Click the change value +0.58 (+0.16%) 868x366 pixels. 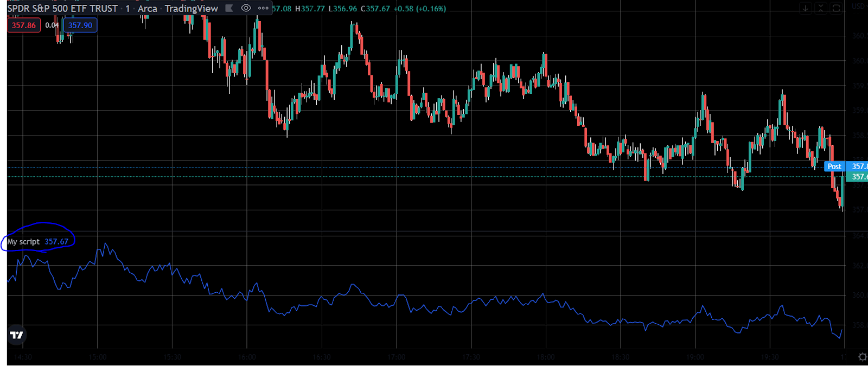pyautogui.click(x=419, y=9)
